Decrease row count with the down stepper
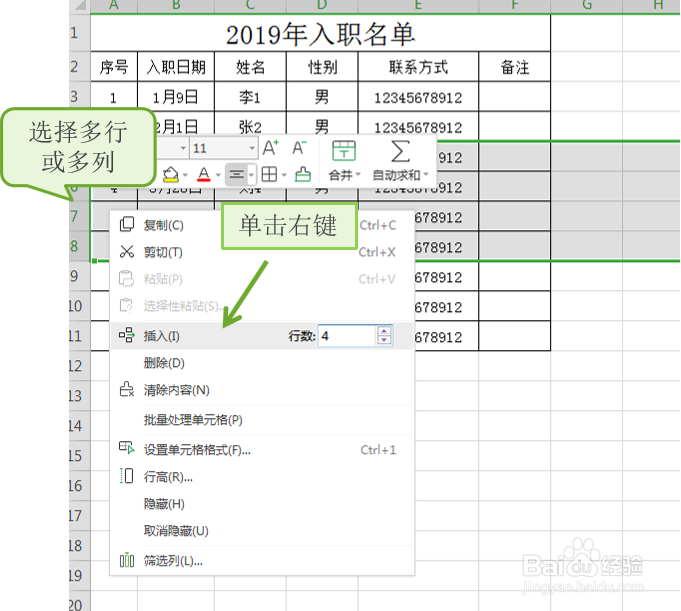Screen dimensions: 681x611 [384, 340]
